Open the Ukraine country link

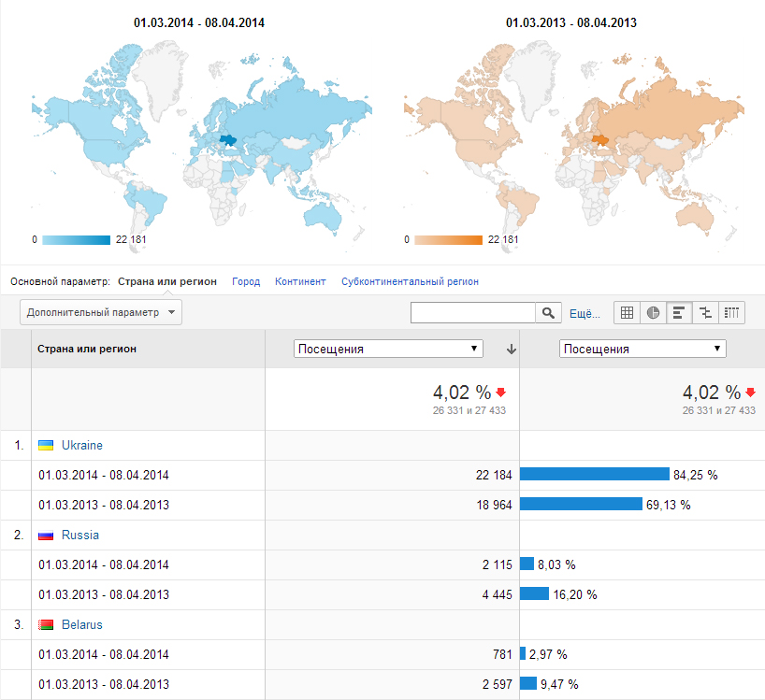[82, 446]
